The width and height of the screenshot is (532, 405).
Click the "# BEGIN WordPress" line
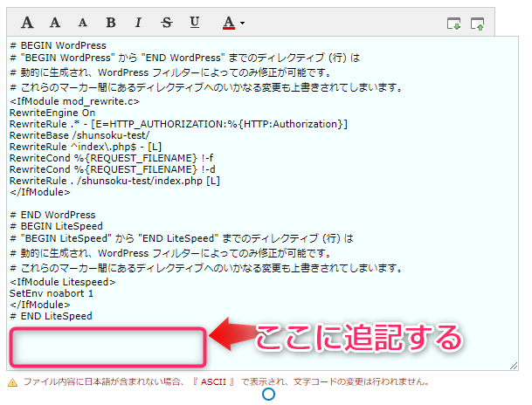tap(58, 45)
